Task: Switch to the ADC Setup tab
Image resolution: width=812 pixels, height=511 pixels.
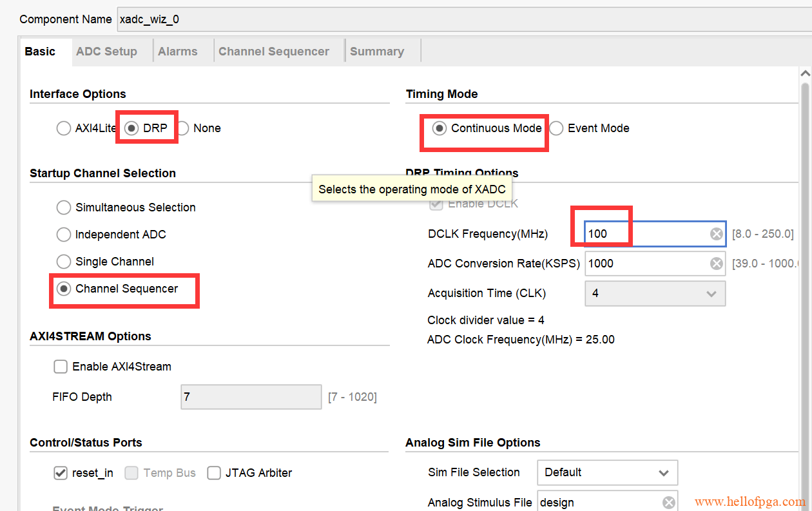Action: [x=106, y=52]
